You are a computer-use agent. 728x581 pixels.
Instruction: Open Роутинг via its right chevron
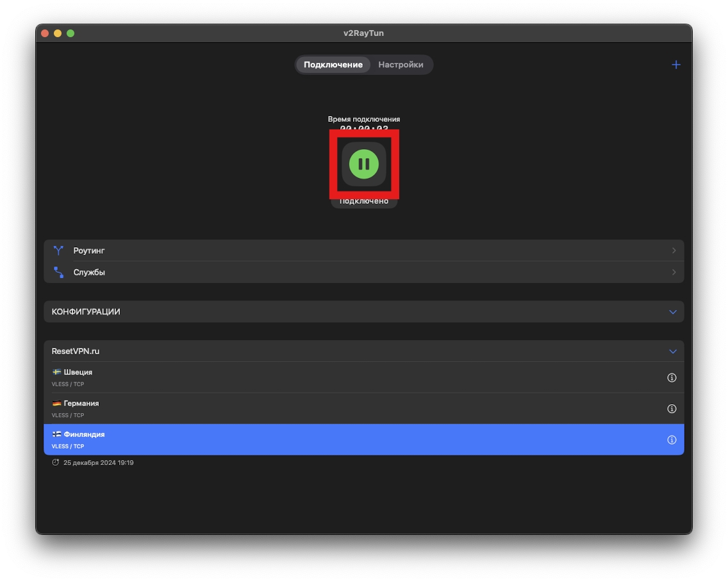point(674,250)
